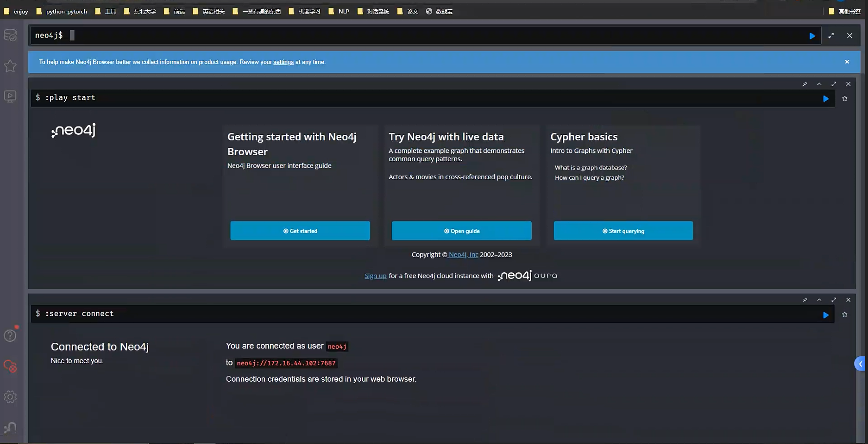Image resolution: width=868 pixels, height=444 pixels.
Task: Select the neo4j://172.16.44.102:7687 address
Action: click(286, 363)
